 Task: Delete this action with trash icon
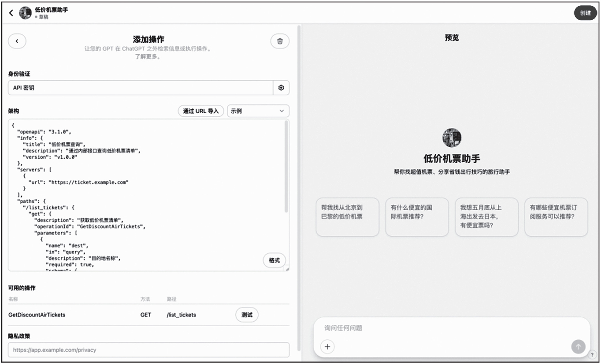(x=280, y=41)
